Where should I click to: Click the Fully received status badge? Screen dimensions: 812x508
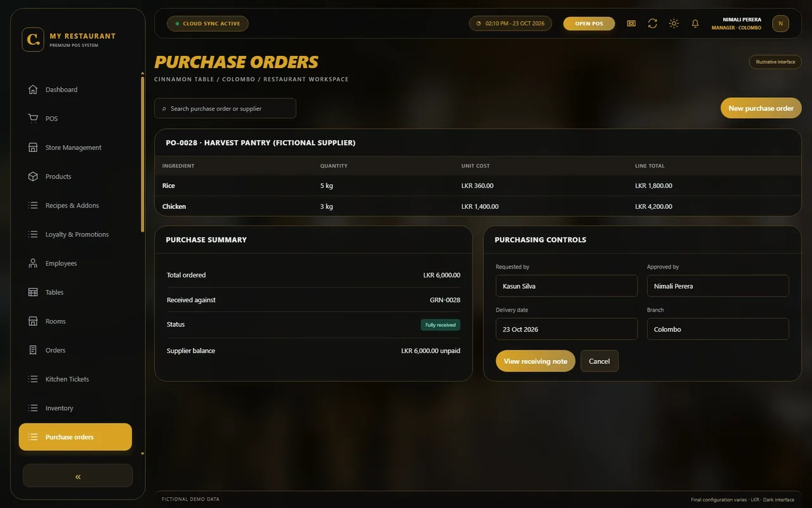point(440,325)
